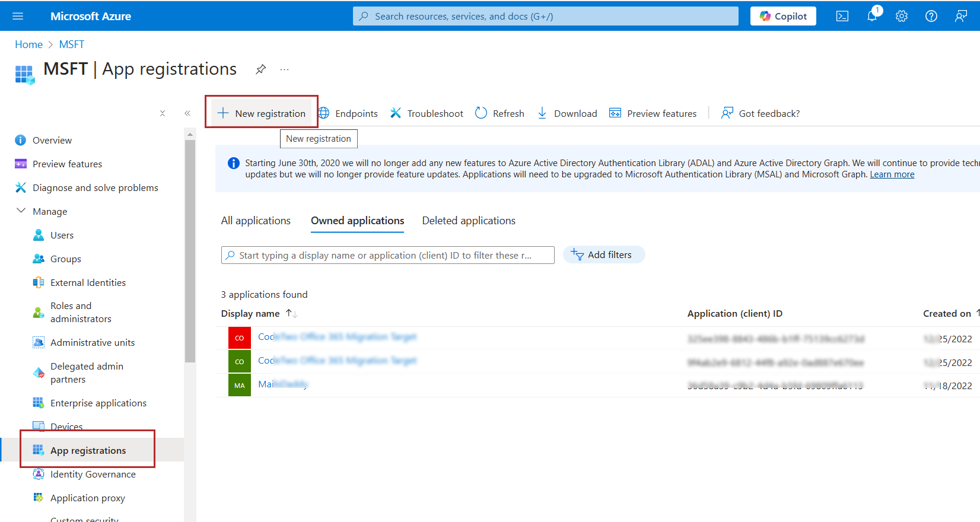Click the Learn more link in the banner
Screen dimensions: 980x522
[892, 174]
